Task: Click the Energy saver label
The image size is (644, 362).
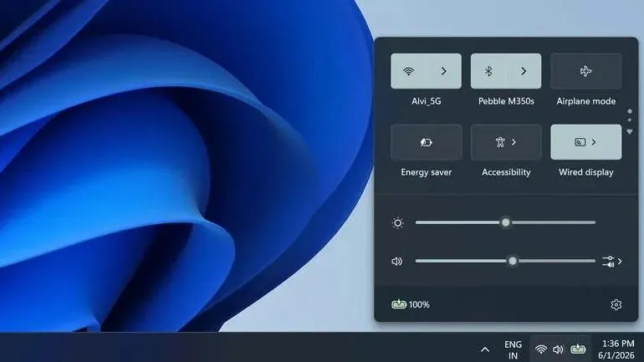Action: pos(427,172)
